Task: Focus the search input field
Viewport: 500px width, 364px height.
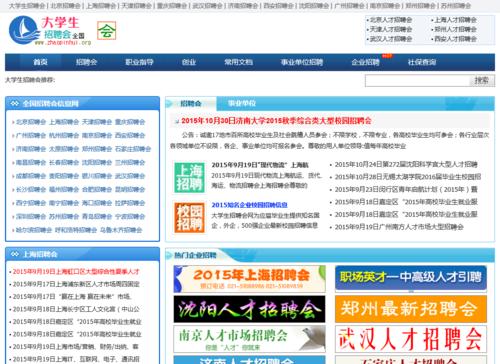Action: tap(417, 80)
